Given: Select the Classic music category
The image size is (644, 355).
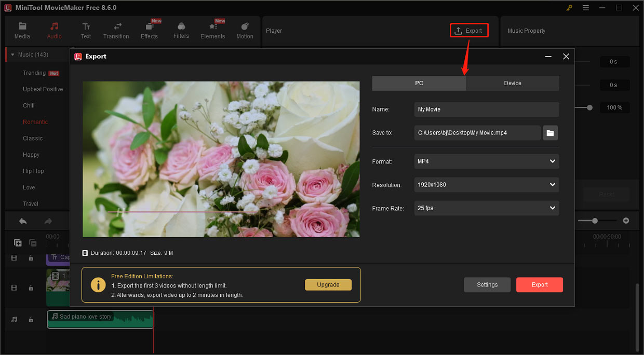Looking at the screenshot, I should click(x=33, y=138).
